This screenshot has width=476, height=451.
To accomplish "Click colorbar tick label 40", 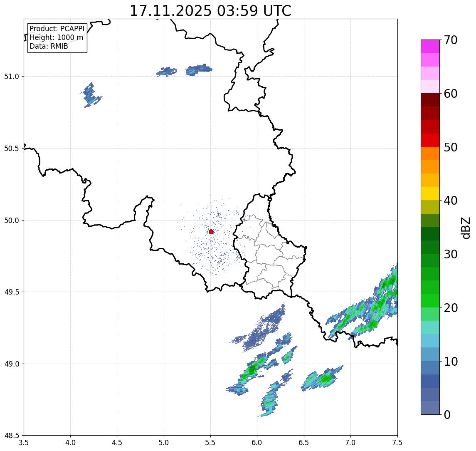I will (451, 201).
